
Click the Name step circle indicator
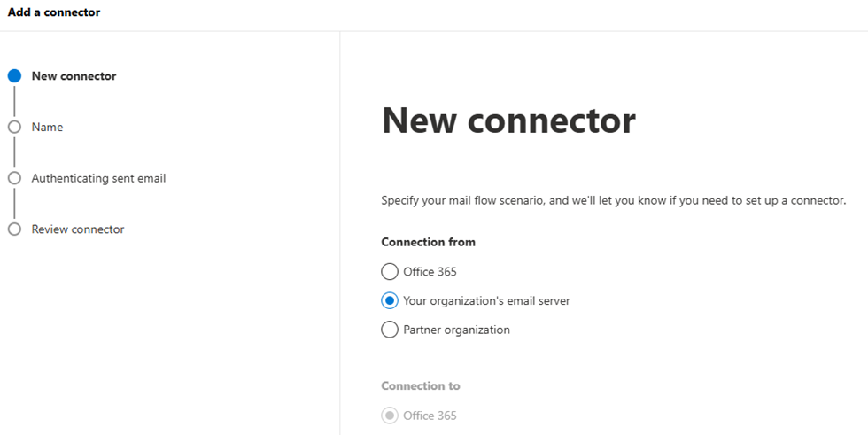tap(14, 127)
